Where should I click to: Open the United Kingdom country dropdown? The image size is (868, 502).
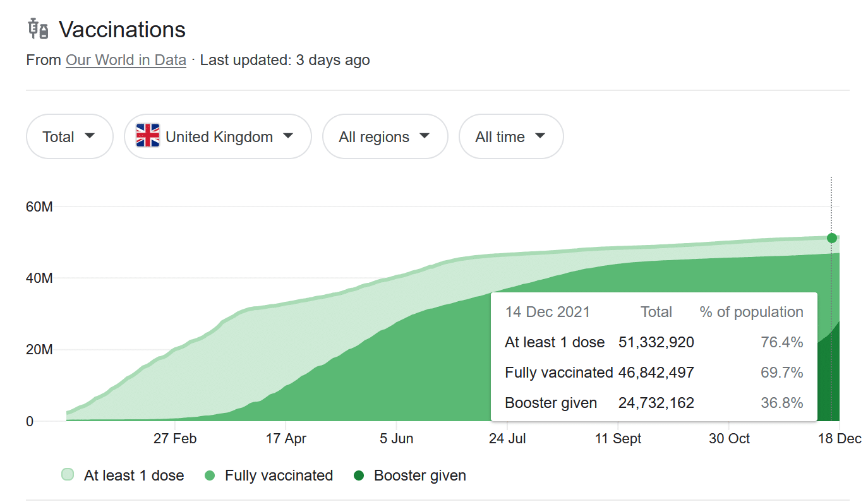[218, 136]
